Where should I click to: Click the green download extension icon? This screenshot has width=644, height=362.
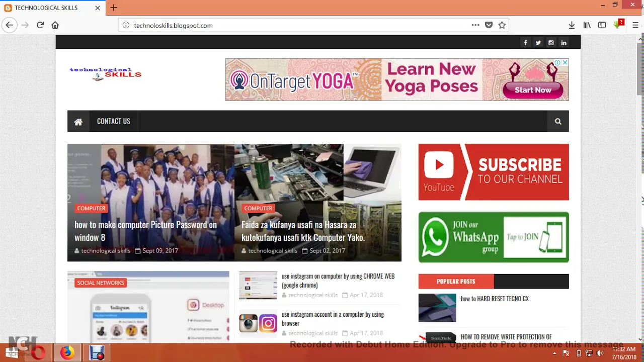click(x=618, y=24)
